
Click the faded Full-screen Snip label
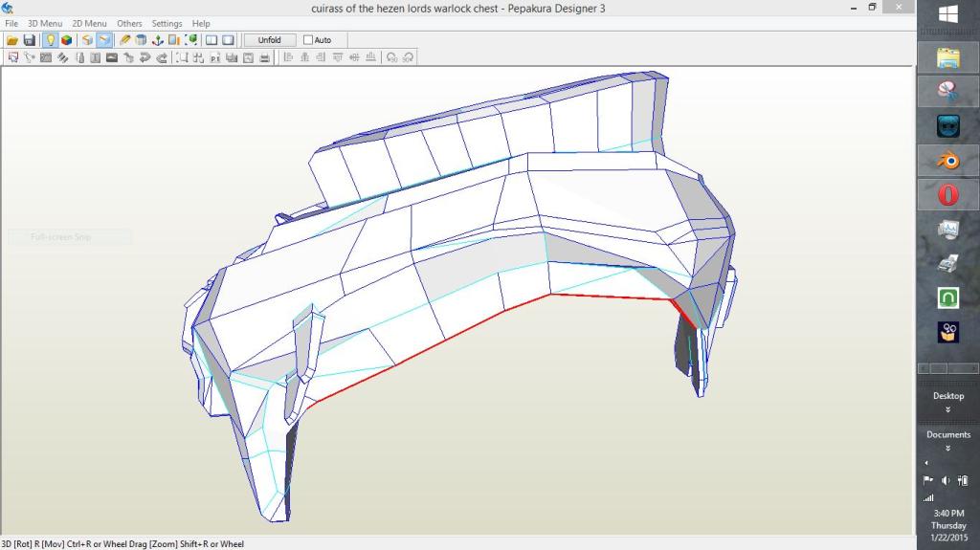(x=60, y=237)
